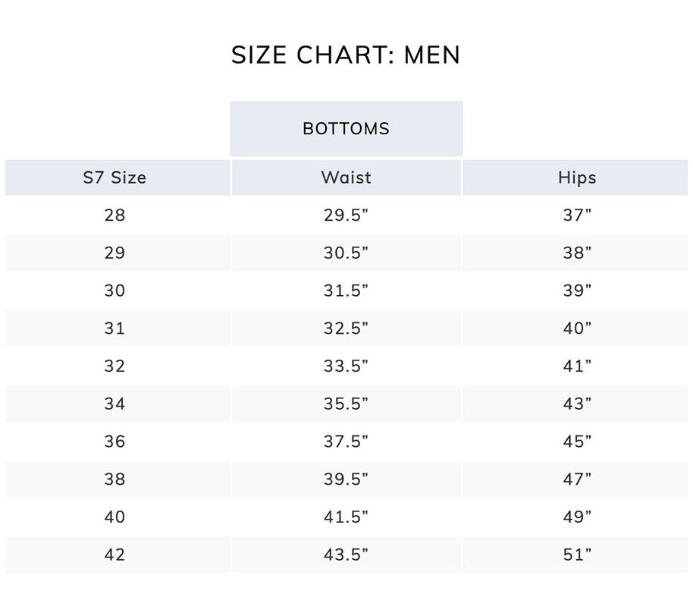Click the SIZE CHART: MEN title
Screen dimensions: 693x616
coord(346,55)
